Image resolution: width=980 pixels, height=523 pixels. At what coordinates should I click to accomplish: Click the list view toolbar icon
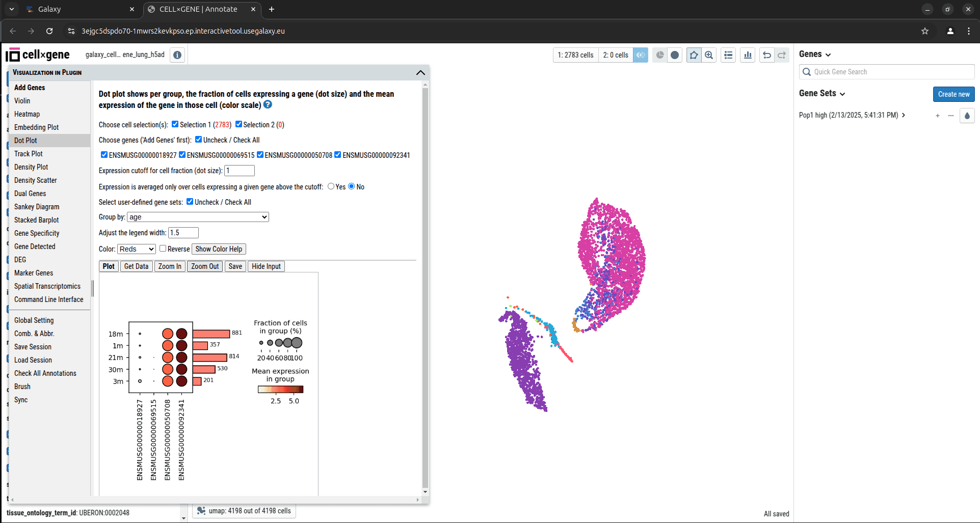728,55
